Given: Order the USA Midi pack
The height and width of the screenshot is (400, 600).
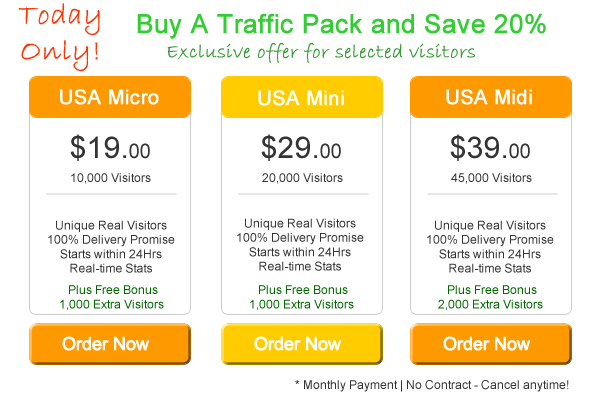Looking at the screenshot, I should tap(491, 344).
